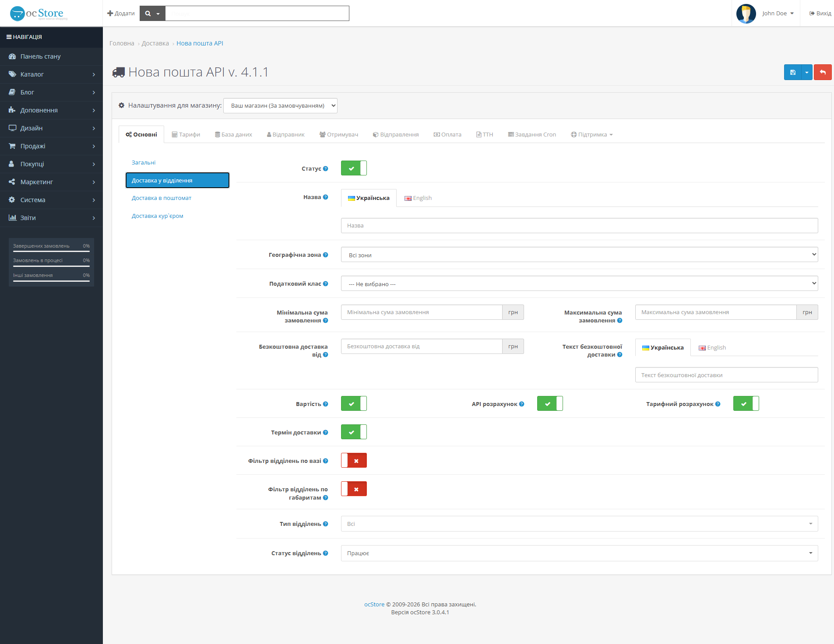834x644 pixels.
Task: Click the Додати add button
Action: (121, 14)
